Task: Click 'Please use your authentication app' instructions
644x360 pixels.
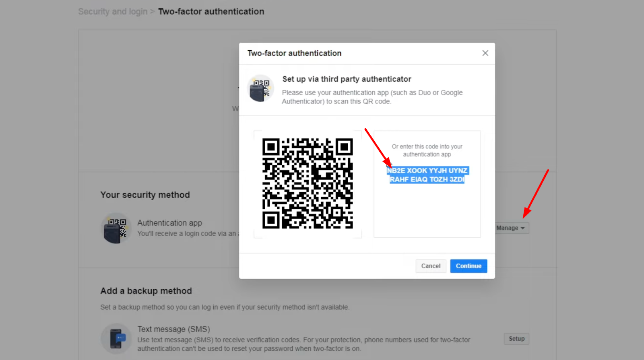Action: (372, 97)
